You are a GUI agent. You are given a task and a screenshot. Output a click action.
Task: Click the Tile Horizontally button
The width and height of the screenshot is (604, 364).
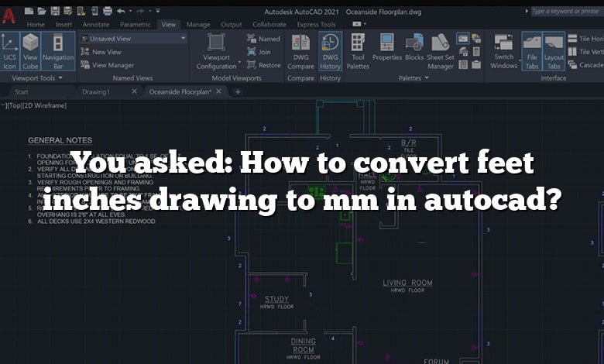coord(585,39)
